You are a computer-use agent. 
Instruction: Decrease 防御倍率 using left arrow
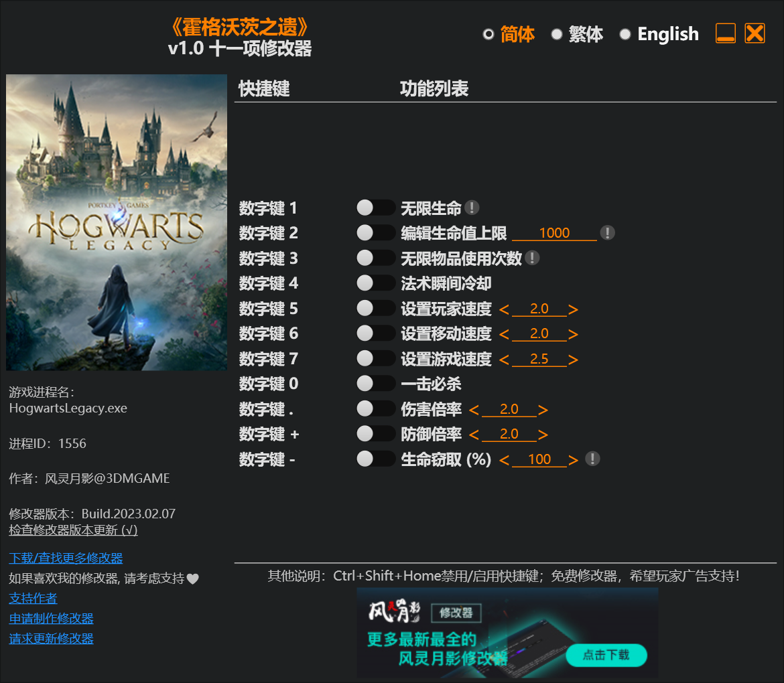pos(474,435)
